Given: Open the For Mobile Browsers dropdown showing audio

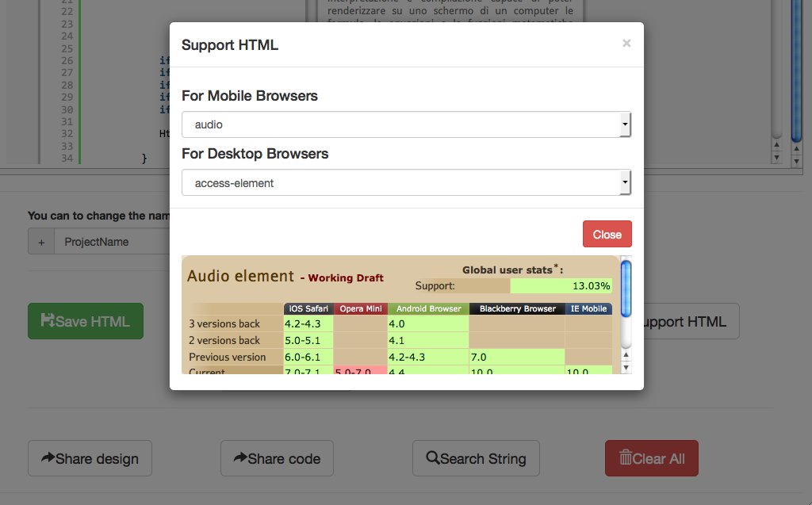Looking at the screenshot, I should point(406,124).
